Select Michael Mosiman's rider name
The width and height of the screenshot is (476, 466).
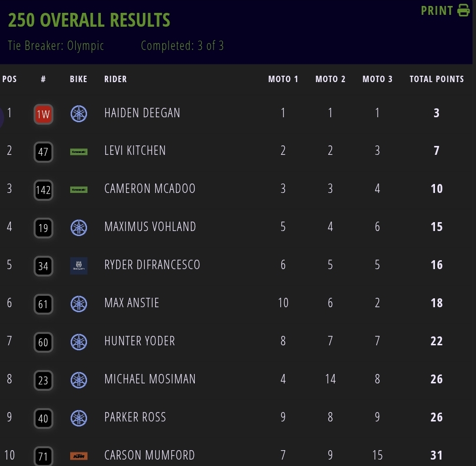(150, 379)
